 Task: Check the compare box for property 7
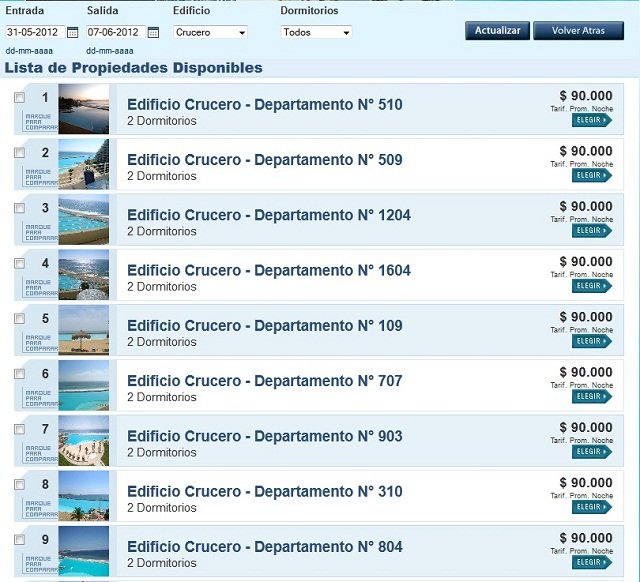(x=20, y=429)
